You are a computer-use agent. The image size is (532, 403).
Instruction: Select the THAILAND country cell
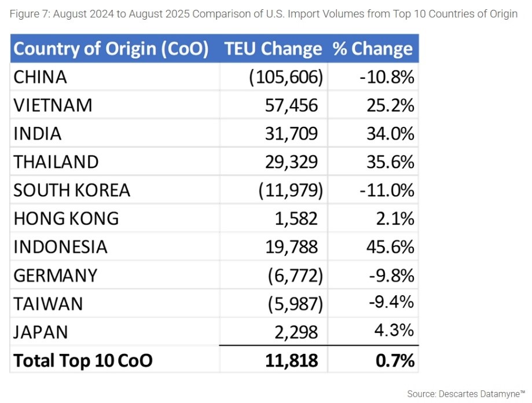(x=56, y=162)
